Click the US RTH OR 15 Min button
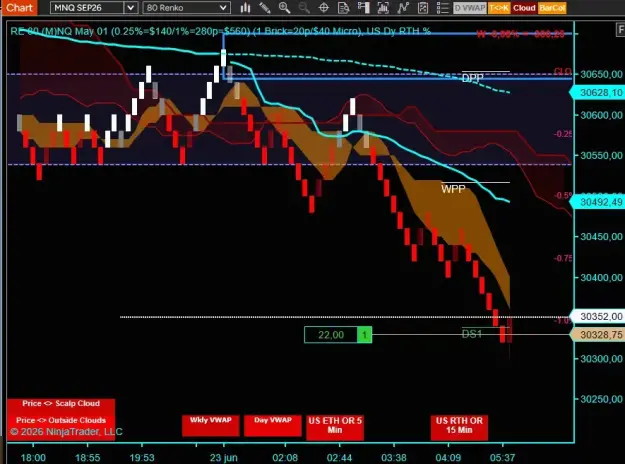This screenshot has height=464, width=625. [459, 427]
